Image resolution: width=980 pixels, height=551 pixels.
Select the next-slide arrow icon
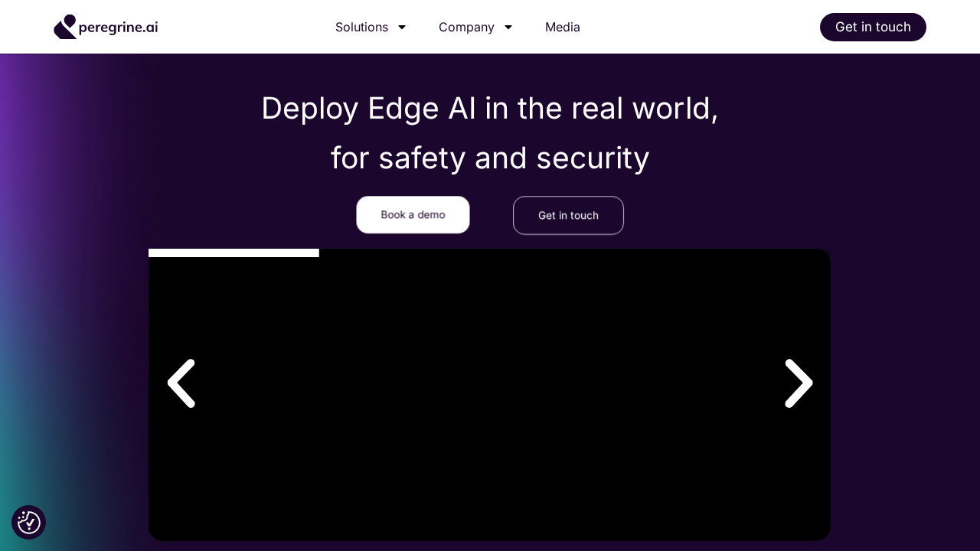click(x=799, y=383)
